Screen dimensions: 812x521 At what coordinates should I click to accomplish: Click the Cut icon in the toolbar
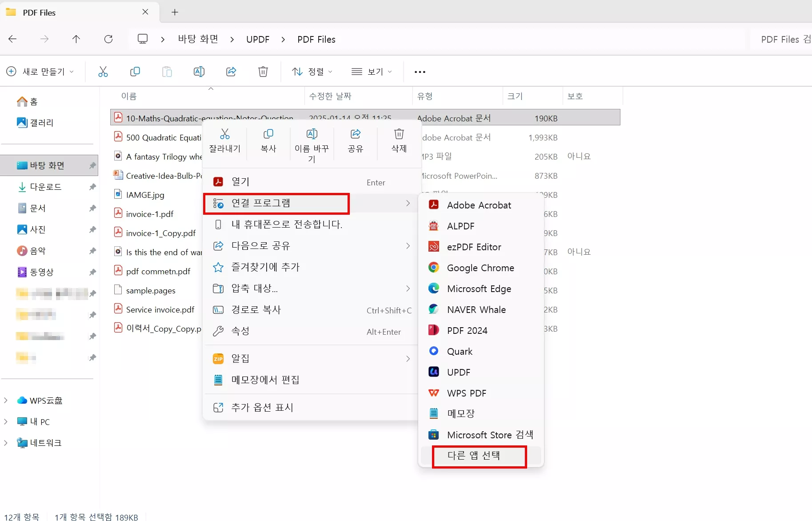[103, 72]
